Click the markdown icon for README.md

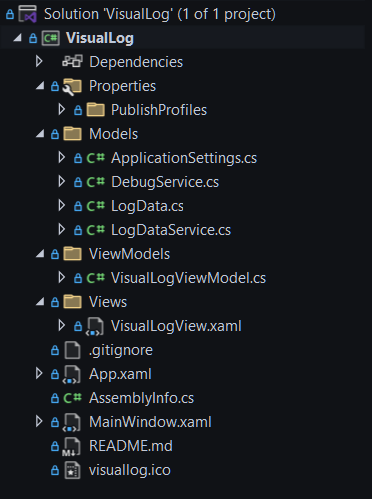(71, 446)
